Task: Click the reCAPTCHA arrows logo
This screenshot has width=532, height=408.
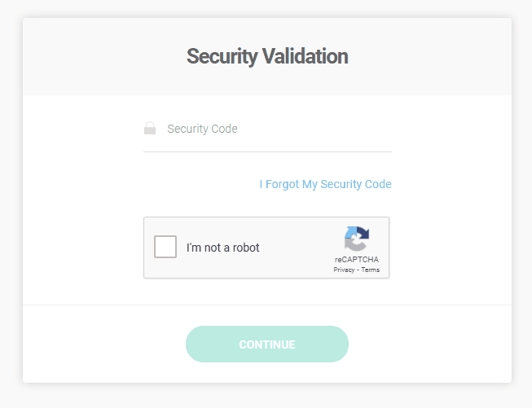Action: (x=356, y=239)
